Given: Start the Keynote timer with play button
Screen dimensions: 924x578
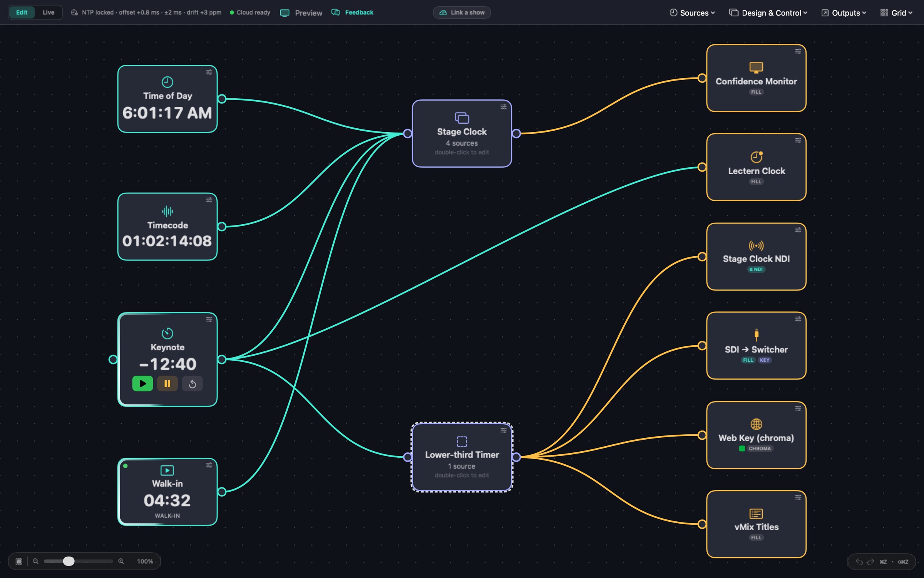Looking at the screenshot, I should coord(142,383).
